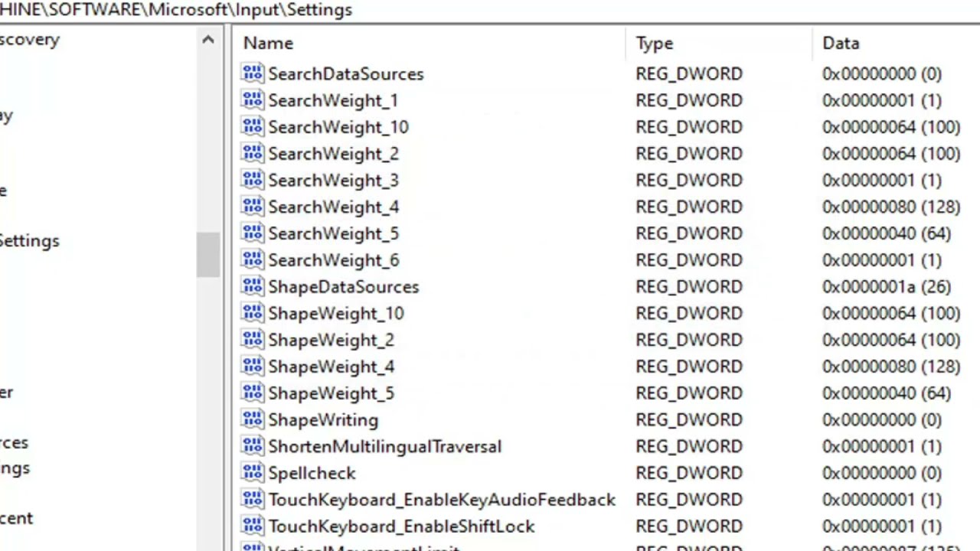The height and width of the screenshot is (551, 980).
Task: Click the TouchKeyboard_EnableShiftLock value name
Action: 401,526
